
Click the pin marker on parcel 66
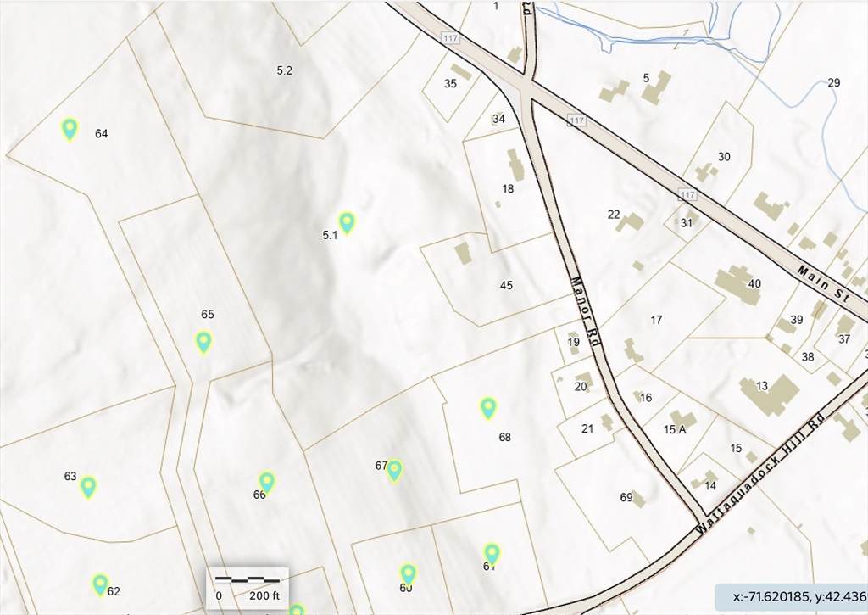[267, 482]
